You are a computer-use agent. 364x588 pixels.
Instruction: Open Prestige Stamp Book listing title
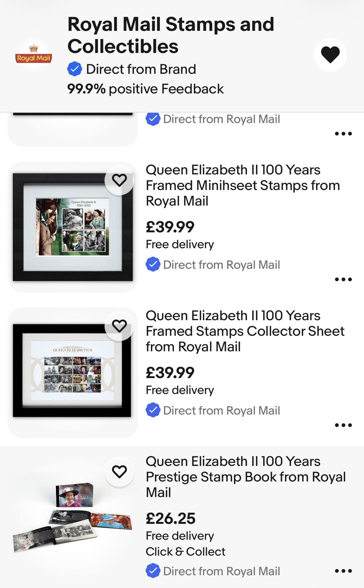tap(246, 477)
